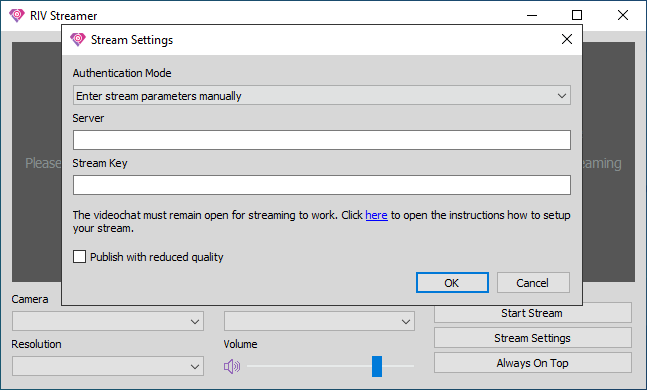The image size is (647, 390).
Task: Open the Authentication Mode dropdown
Action: point(322,95)
